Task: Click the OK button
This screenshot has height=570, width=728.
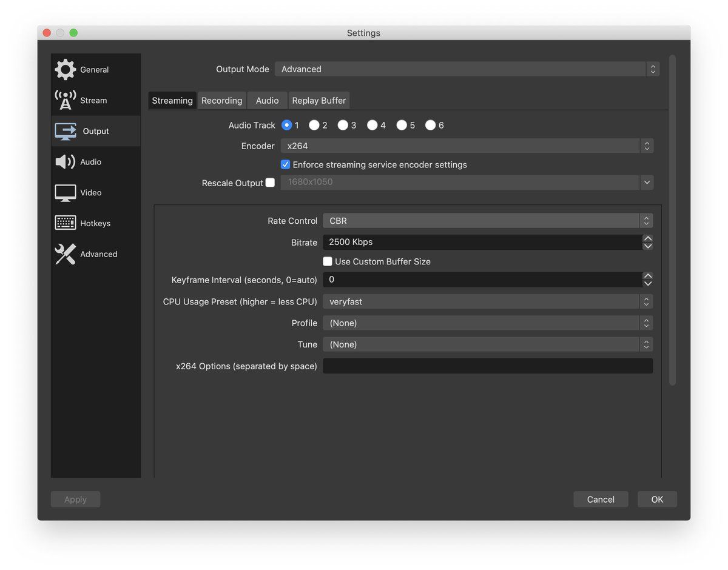Action: coord(657,499)
